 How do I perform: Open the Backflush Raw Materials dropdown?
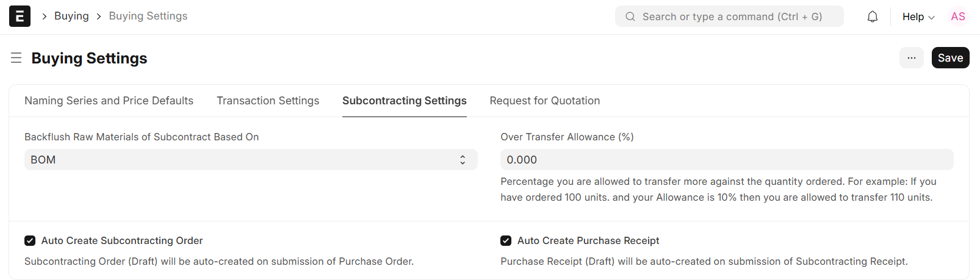click(250, 160)
